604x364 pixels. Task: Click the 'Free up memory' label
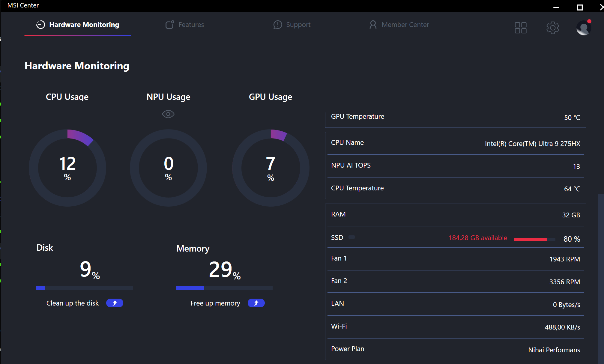click(x=215, y=303)
